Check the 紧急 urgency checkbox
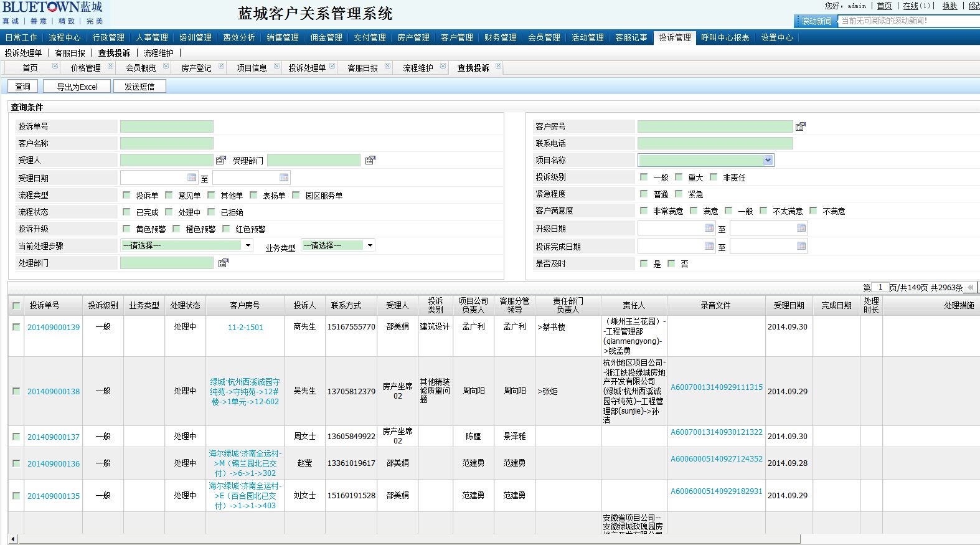The height and width of the screenshot is (545, 980). coord(679,194)
